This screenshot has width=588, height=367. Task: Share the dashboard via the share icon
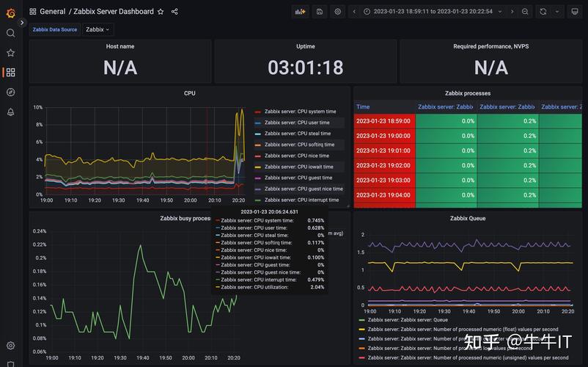pos(174,12)
